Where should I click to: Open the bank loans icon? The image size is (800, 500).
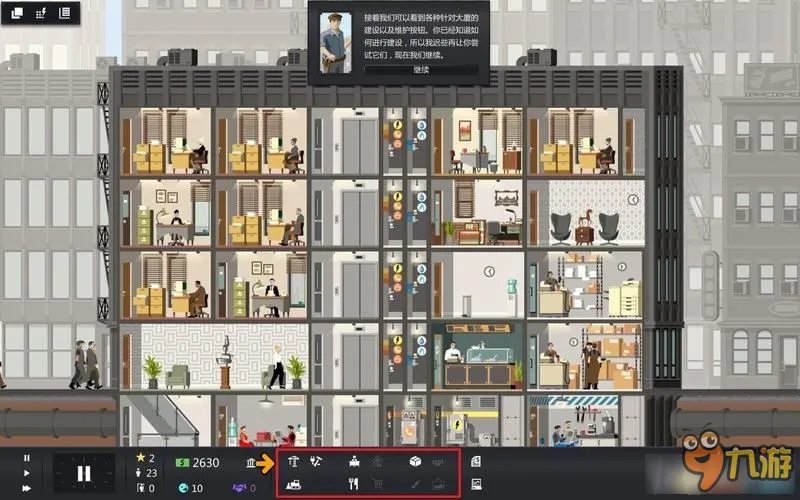[x=251, y=463]
